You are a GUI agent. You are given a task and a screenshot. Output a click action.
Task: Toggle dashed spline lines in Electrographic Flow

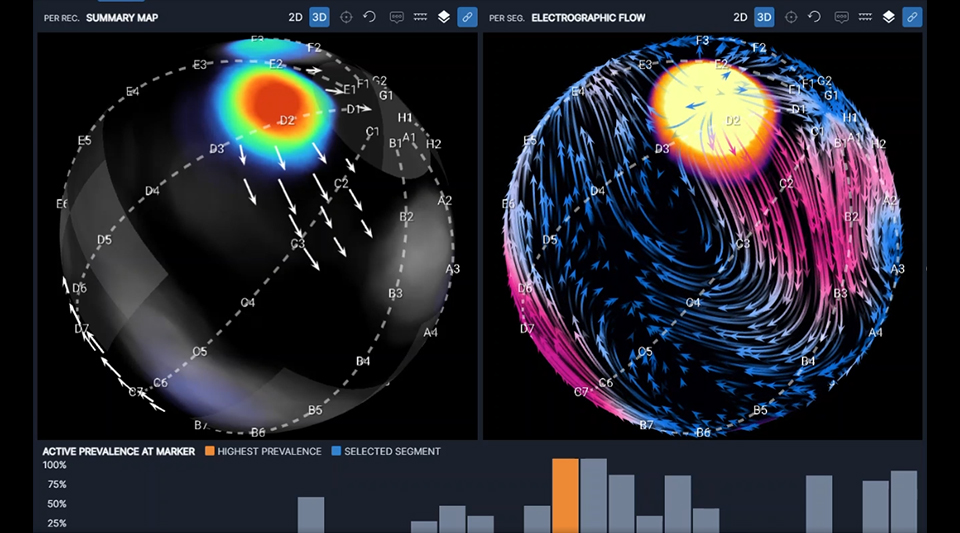pos(865,17)
